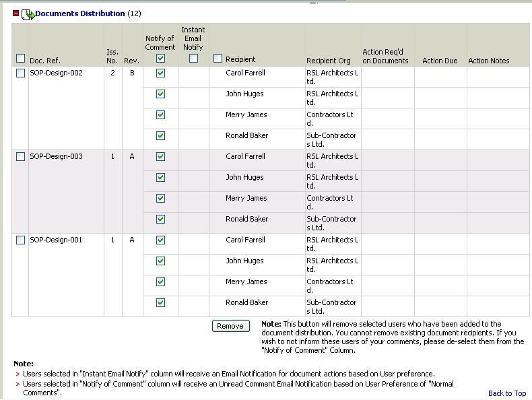Viewport: 532px width, 400px height.
Task: Click issue number 2 of SOP-Design-002
Action: click(112, 73)
